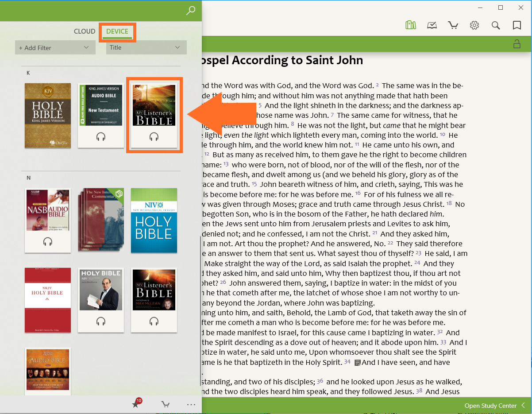Switch to the CLOUD tab
The width and height of the screenshot is (532, 414).
85,31
